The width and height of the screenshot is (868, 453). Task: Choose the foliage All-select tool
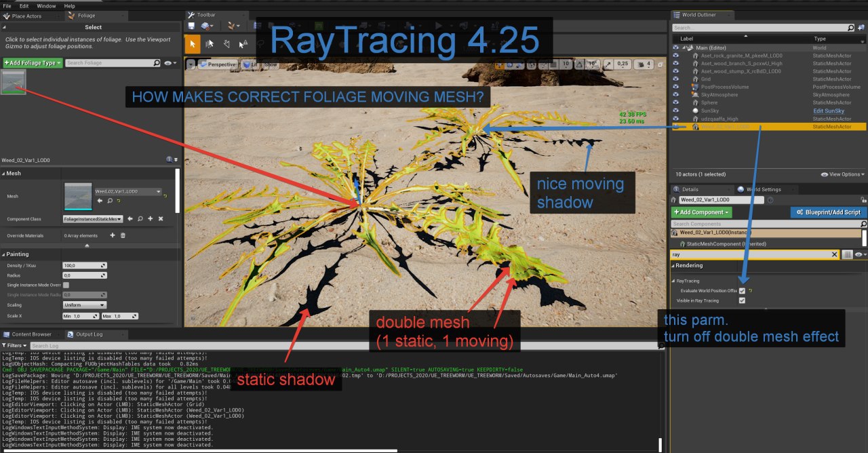[x=210, y=44]
